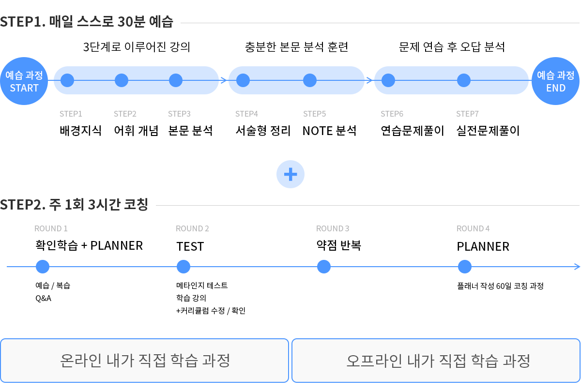Click the ROUND 1 확인학습 + PLANNER dot
Screen dimensions: 581x392
pyautogui.click(x=43, y=267)
